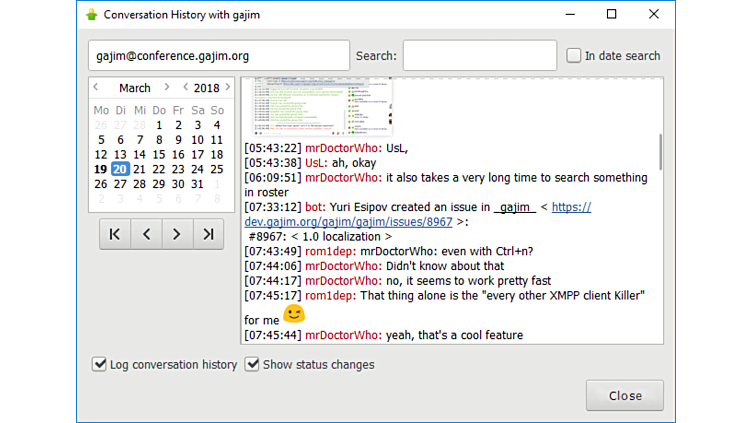
Task: Disable Show status changes option
Action: [x=253, y=365]
